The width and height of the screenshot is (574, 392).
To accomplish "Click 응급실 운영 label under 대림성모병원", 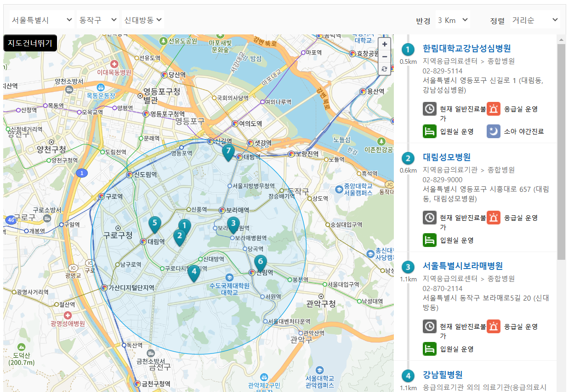I will click(x=521, y=218).
